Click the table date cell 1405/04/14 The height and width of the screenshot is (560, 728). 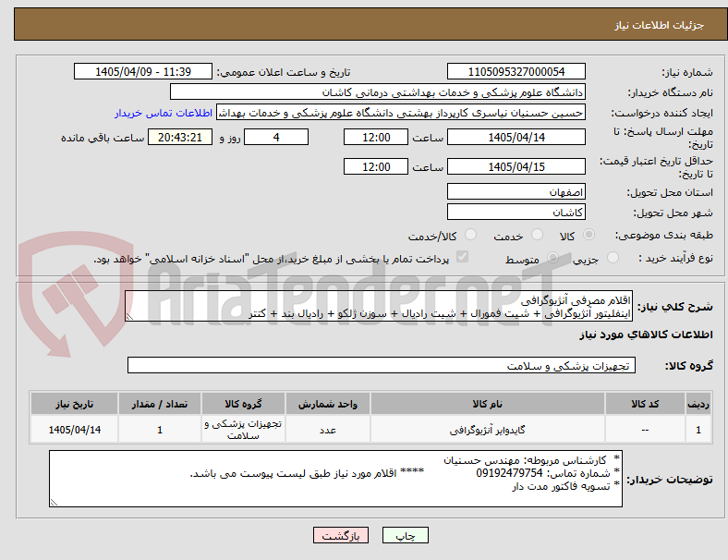click(74, 430)
